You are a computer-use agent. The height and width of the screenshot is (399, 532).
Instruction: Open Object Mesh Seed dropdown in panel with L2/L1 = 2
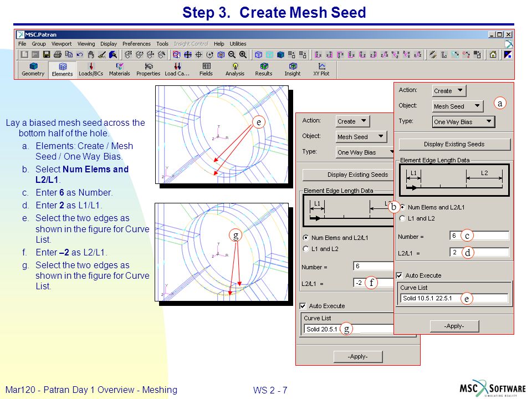[457, 106]
